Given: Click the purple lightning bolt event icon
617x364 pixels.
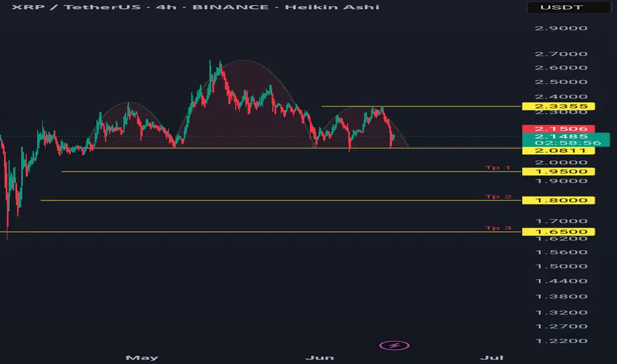Looking at the screenshot, I should pyautogui.click(x=395, y=345).
